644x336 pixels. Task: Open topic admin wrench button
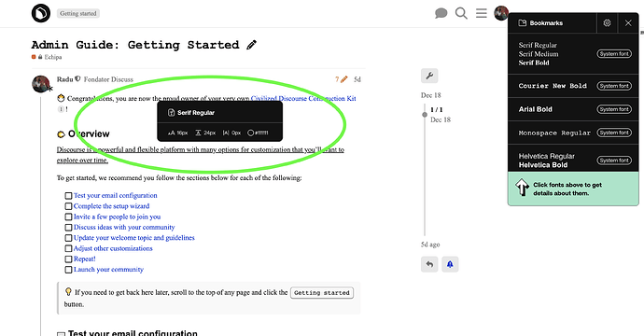coord(429,76)
